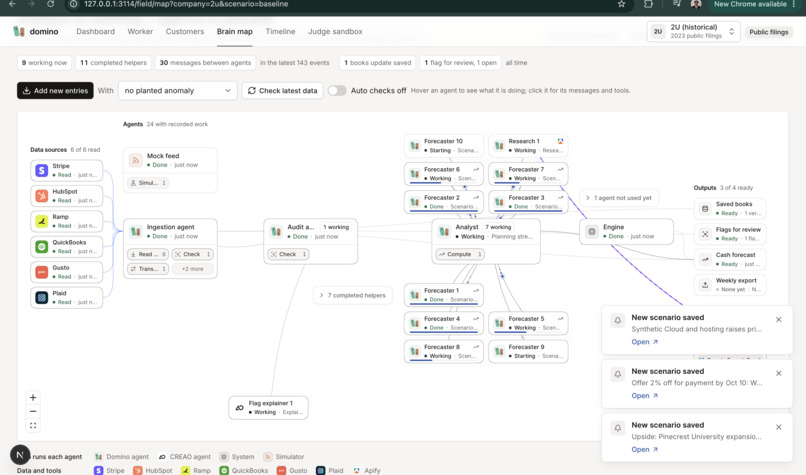The width and height of the screenshot is (806, 475).
Task: Bookmark this page with the star
Action: click(621, 4)
